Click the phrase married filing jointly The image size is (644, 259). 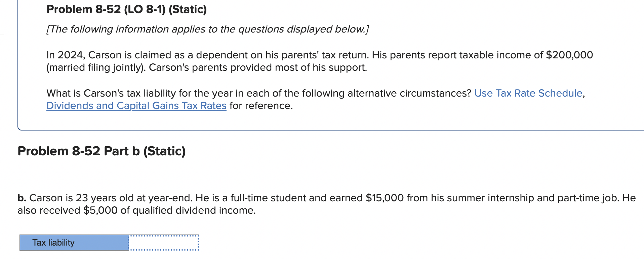click(x=94, y=67)
